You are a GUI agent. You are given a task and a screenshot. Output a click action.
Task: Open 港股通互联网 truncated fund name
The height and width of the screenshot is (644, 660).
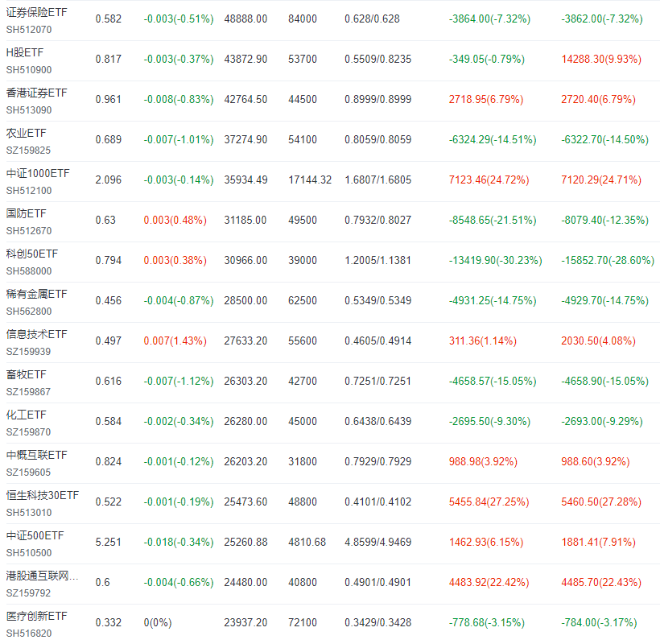coord(42,576)
